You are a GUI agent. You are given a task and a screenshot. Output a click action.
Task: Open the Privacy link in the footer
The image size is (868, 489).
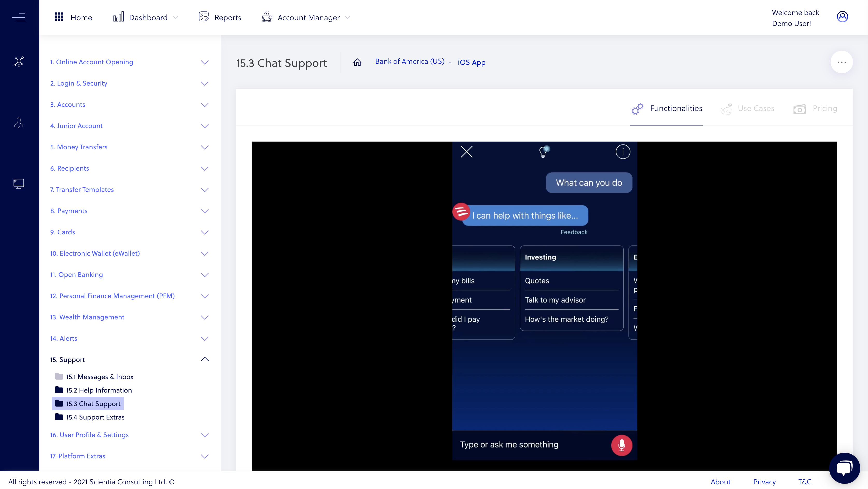(764, 481)
